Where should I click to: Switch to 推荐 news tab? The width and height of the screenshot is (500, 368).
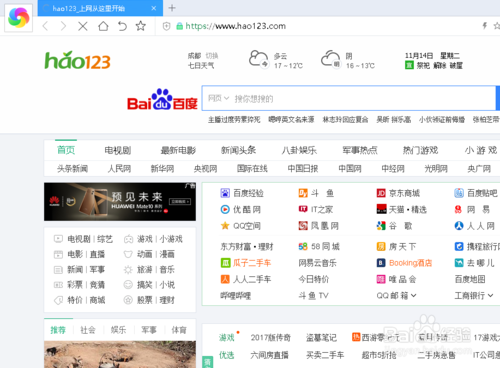point(58,330)
